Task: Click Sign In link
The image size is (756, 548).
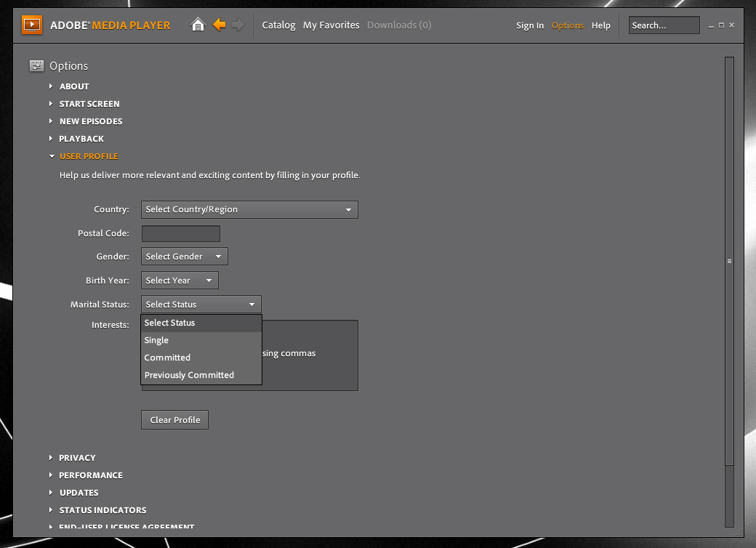Action: pos(530,25)
